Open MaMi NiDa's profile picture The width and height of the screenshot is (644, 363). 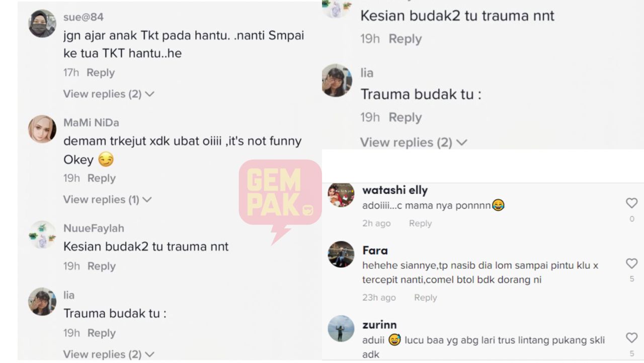[x=42, y=129]
